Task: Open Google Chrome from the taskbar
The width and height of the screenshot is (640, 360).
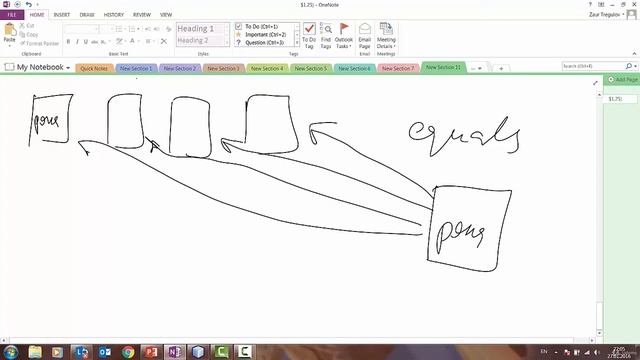Action: (128, 352)
